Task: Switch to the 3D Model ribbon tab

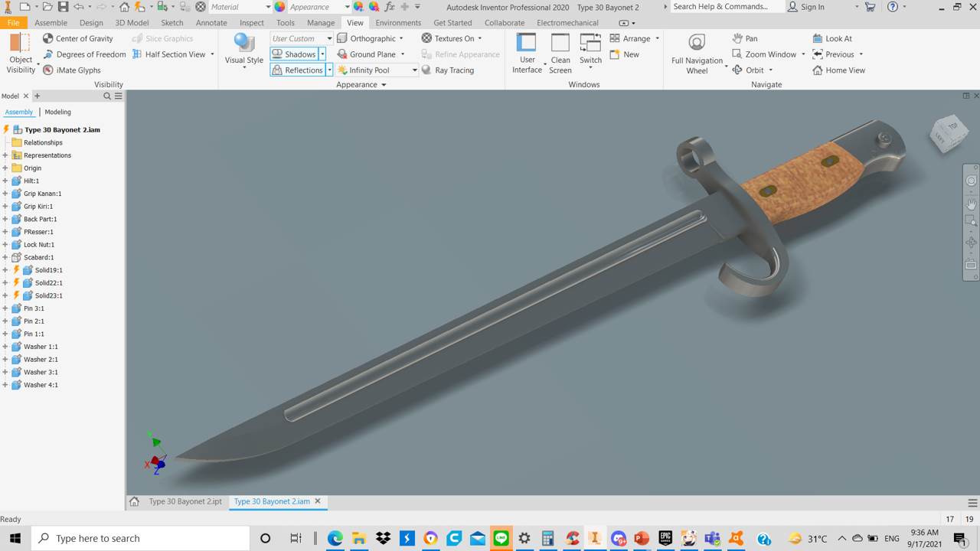Action: (x=132, y=23)
